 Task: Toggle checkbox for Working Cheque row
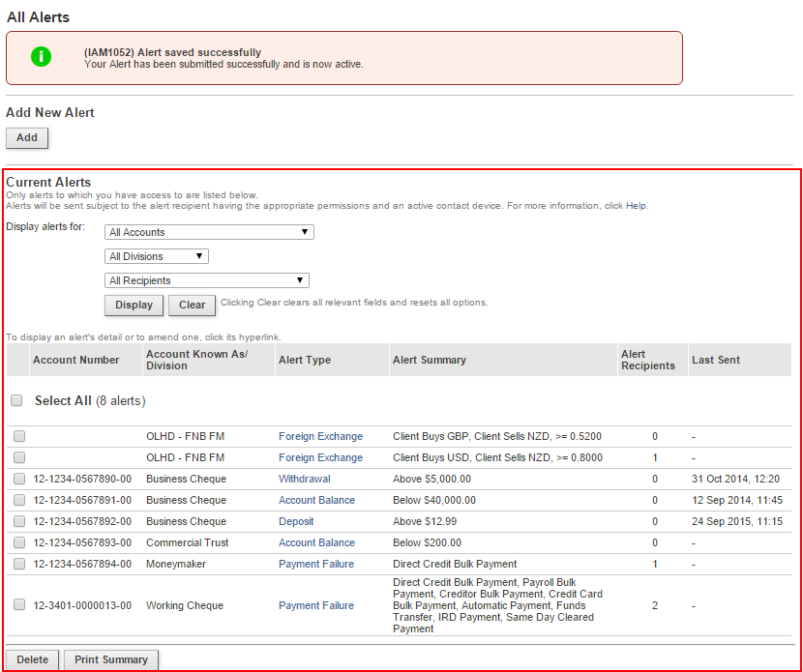click(x=19, y=605)
